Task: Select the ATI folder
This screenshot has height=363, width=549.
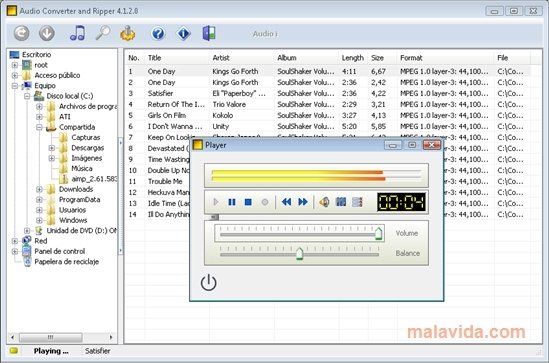Action: coord(64,117)
